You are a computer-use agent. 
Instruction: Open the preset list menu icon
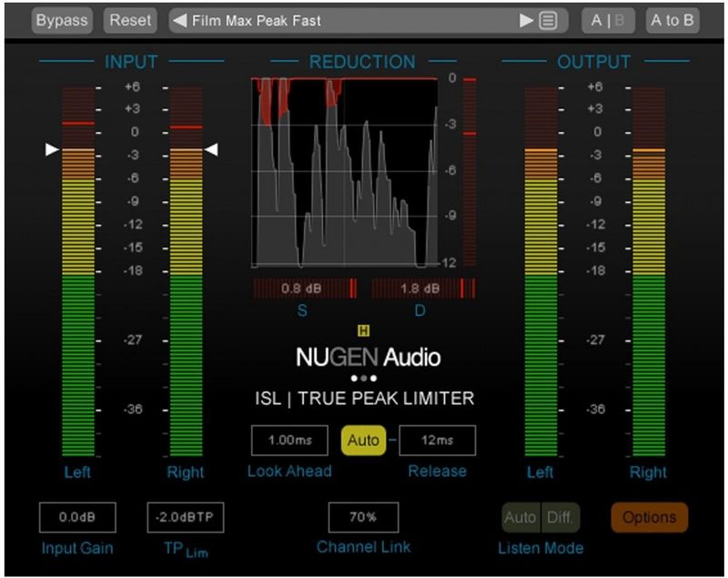click(549, 21)
